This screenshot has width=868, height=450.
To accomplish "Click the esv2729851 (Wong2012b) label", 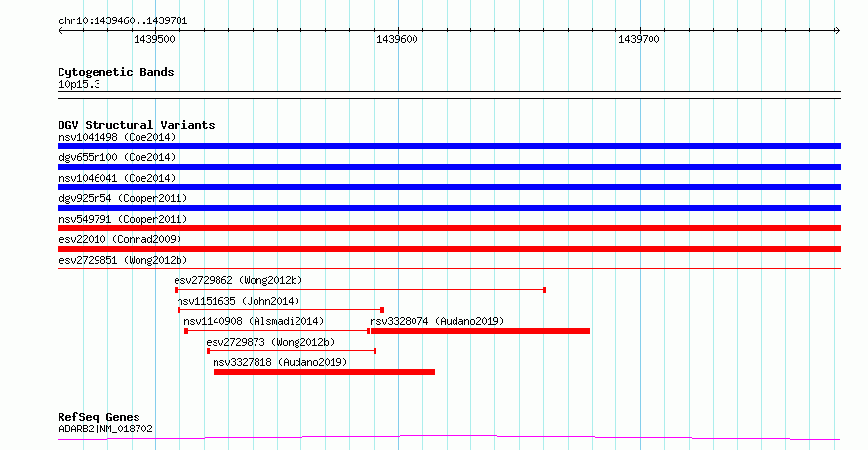I will pyautogui.click(x=123, y=260).
